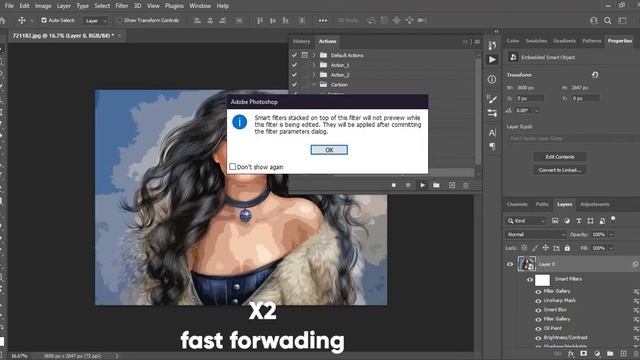Filter layers by adjustment layers icon
Viewport: 640px width, 360px height.
[567, 221]
